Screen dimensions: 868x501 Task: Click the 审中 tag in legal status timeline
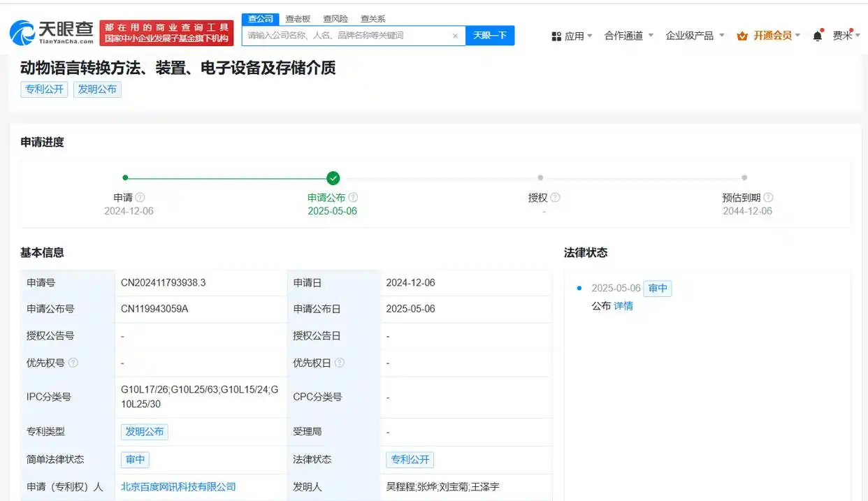point(658,289)
